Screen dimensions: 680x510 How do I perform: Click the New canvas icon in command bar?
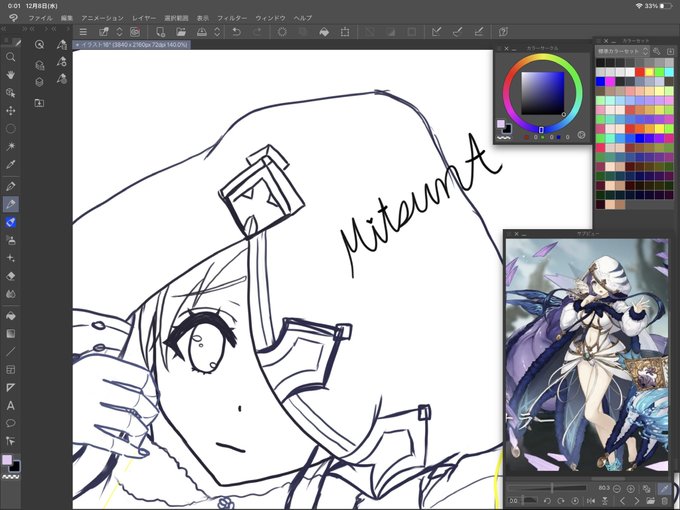click(x=160, y=32)
